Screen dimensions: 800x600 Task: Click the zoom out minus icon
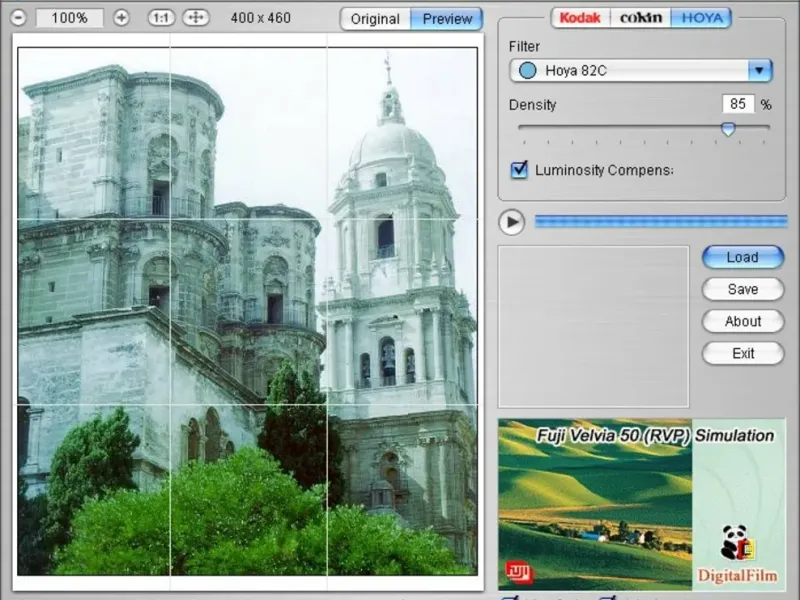18,18
